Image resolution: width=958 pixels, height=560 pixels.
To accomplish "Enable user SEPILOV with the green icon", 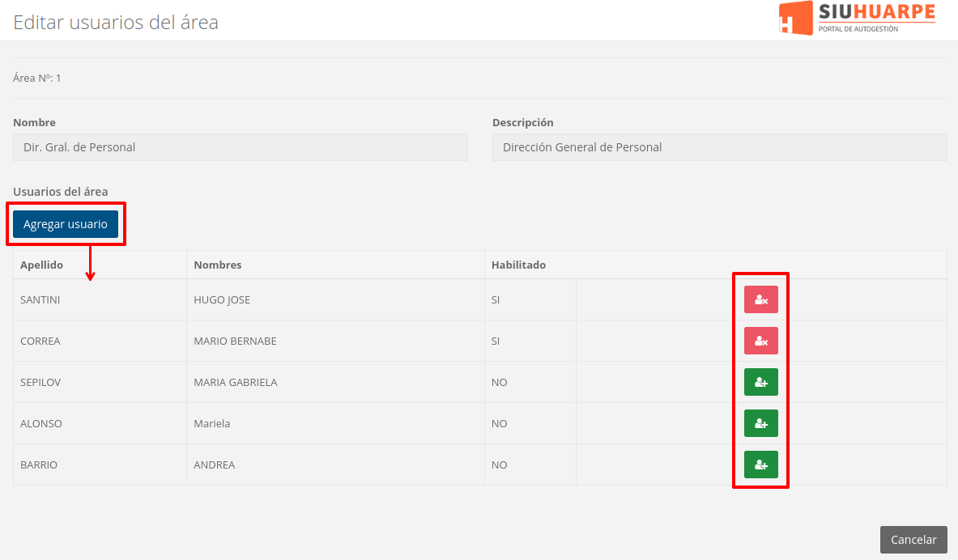I will [760, 382].
